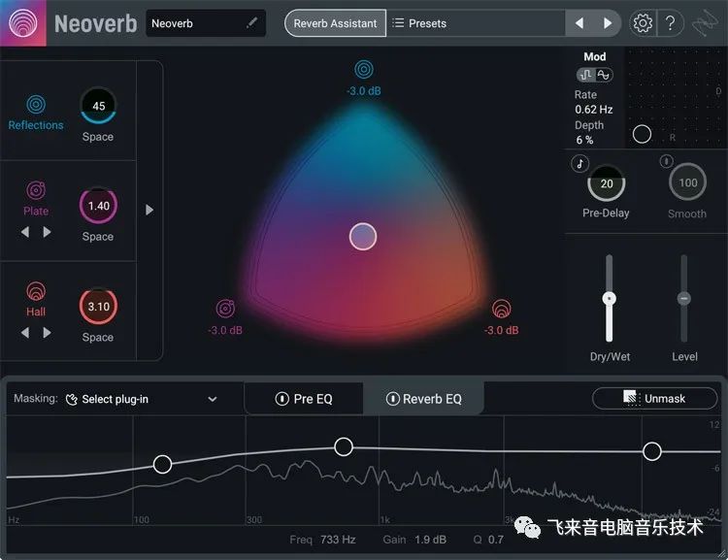728x560 pixels.
Task: Click the Pre-Delay knob 20
Action: [x=607, y=183]
